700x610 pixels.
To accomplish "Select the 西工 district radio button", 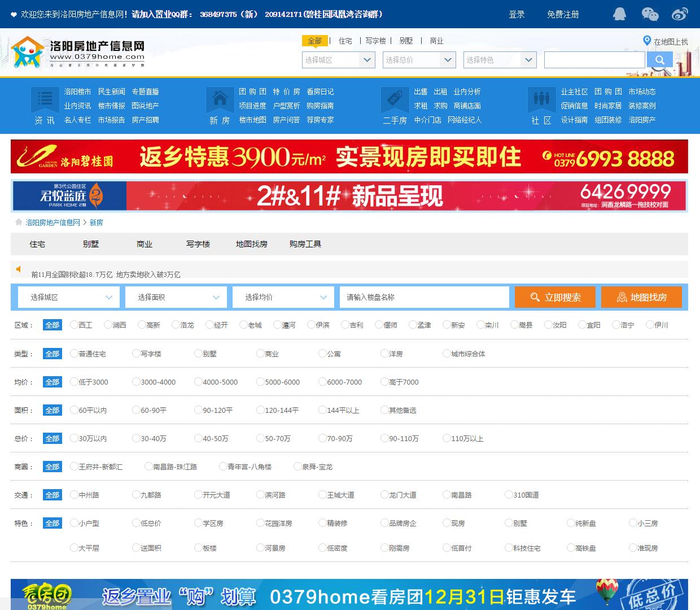I will 74,325.
